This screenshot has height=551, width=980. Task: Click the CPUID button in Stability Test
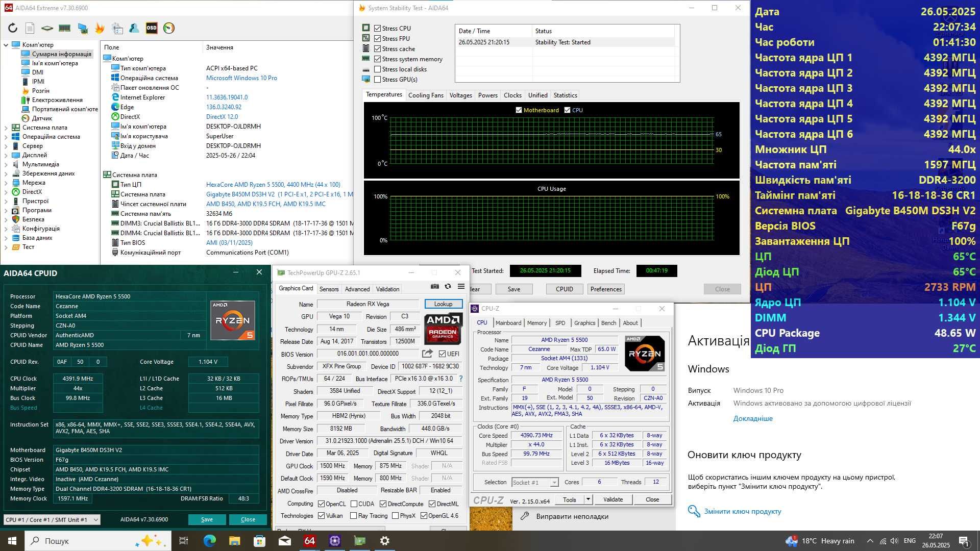pos(564,289)
